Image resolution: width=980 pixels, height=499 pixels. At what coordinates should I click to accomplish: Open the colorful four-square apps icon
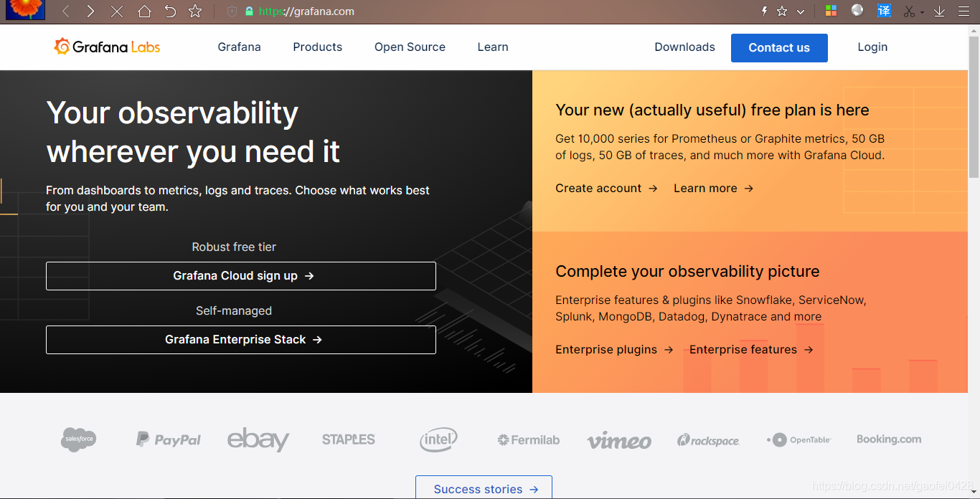(831, 11)
